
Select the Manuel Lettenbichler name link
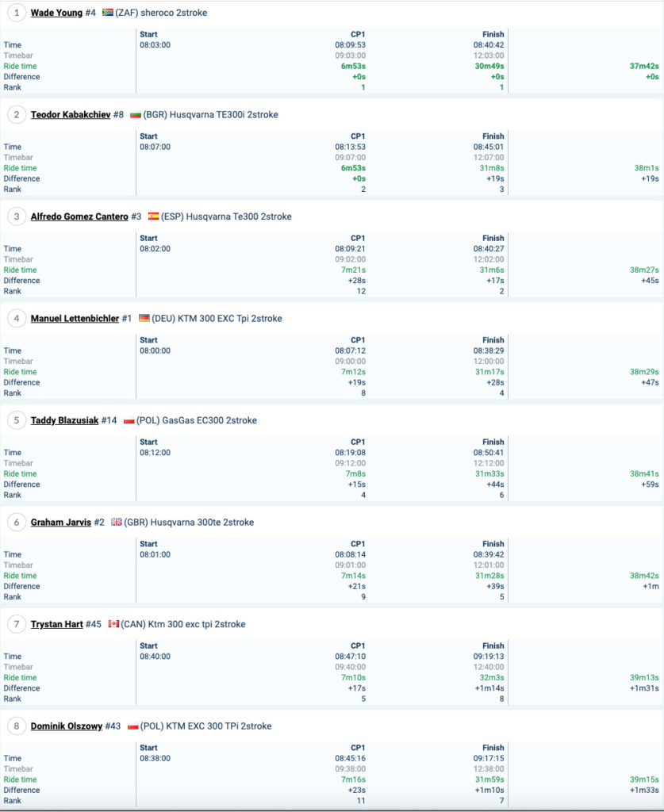(x=75, y=319)
